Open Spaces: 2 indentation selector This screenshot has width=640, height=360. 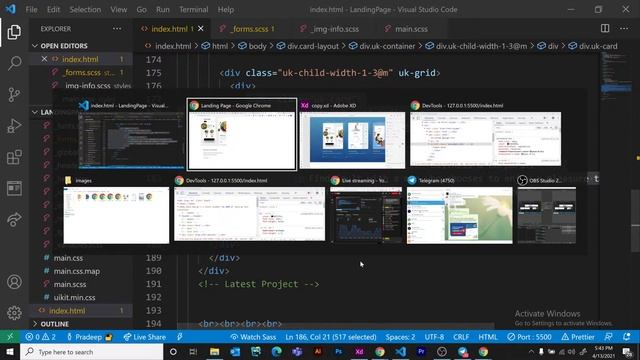[400, 337]
